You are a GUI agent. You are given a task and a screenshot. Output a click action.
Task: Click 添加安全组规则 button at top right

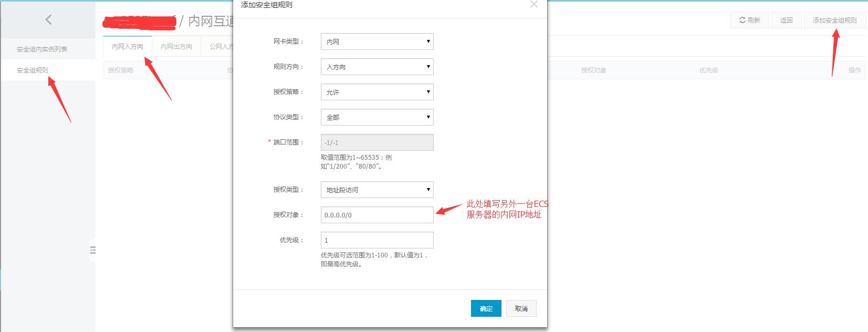(x=834, y=20)
